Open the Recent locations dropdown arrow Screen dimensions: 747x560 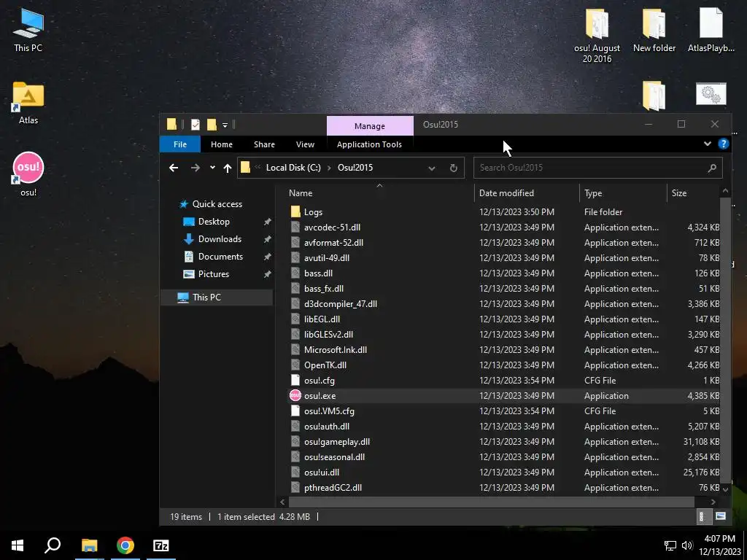(212, 168)
